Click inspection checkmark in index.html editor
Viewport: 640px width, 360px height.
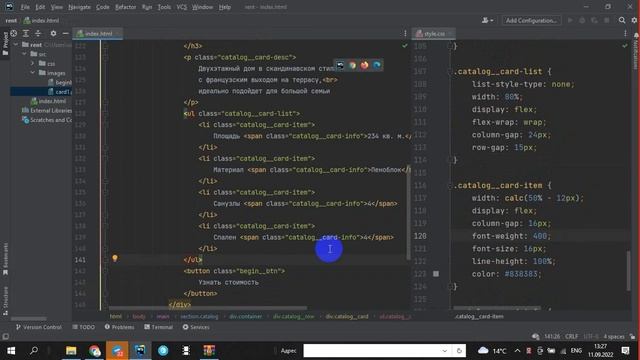point(404,46)
